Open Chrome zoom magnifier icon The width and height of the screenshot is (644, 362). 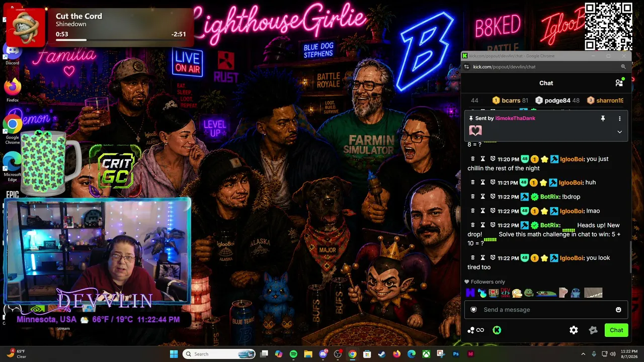coord(623,66)
